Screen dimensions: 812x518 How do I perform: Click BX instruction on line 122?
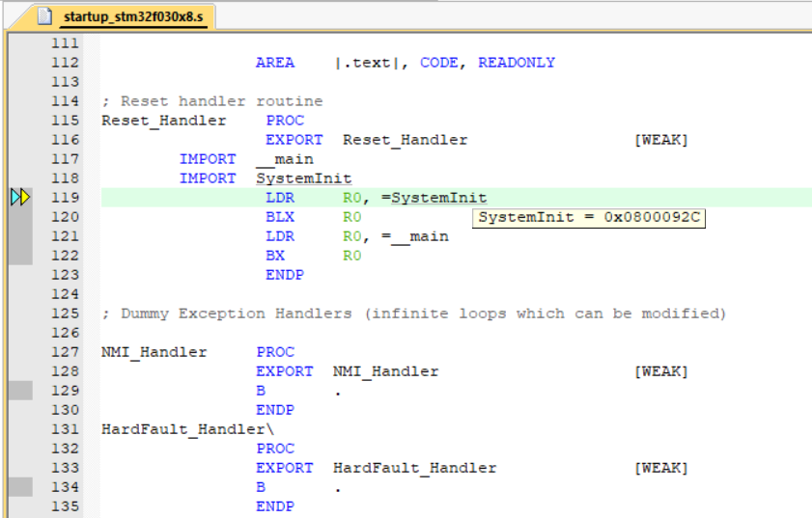[x=275, y=256]
